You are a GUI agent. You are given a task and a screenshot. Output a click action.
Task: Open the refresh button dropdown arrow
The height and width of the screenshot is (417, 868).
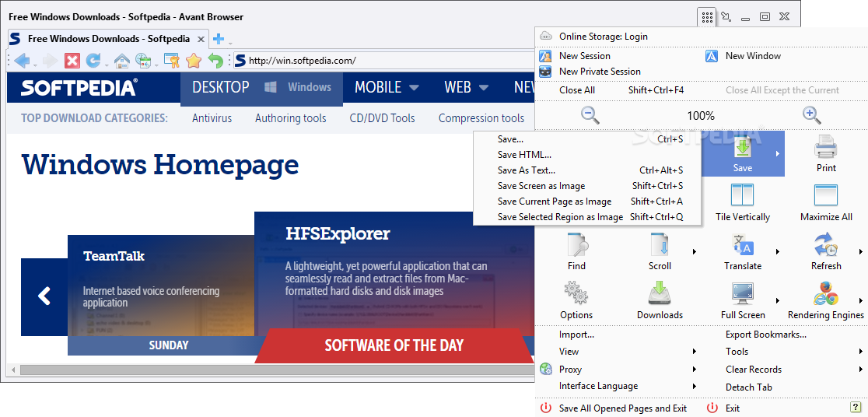pyautogui.click(x=107, y=65)
